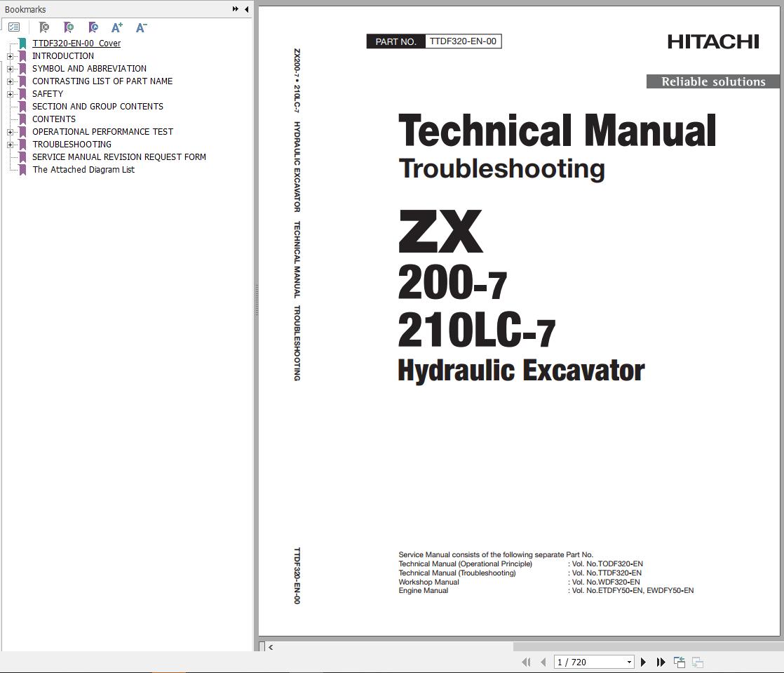The width and height of the screenshot is (784, 673).
Task: Collapse the Bookmarks panel with arrow toggle
Action: [x=245, y=9]
